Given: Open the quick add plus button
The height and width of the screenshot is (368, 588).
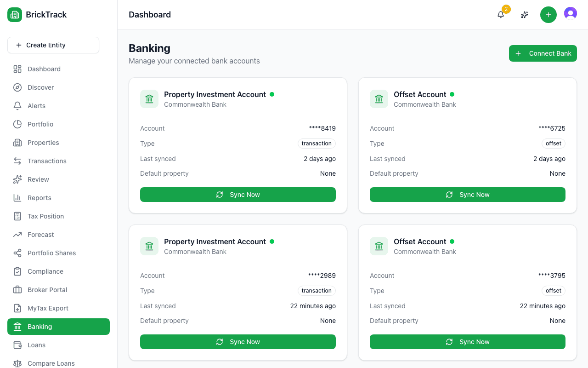Looking at the screenshot, I should tap(548, 14).
